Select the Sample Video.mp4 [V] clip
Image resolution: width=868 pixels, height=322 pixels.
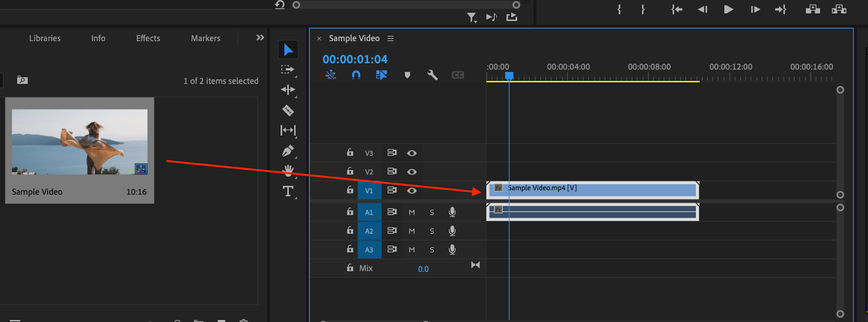click(592, 190)
